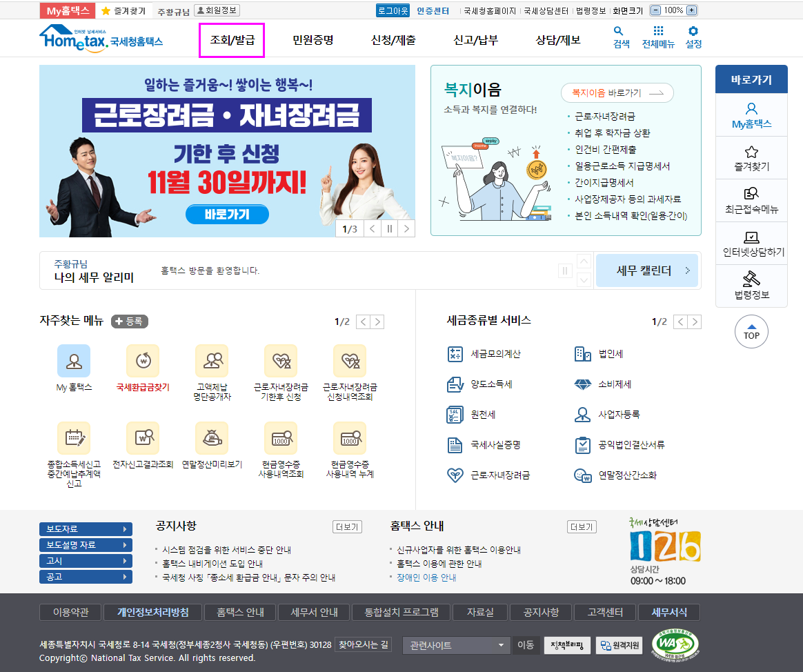Open the 장애인 이용 안내 link
This screenshot has height=672, width=803.
(426, 577)
